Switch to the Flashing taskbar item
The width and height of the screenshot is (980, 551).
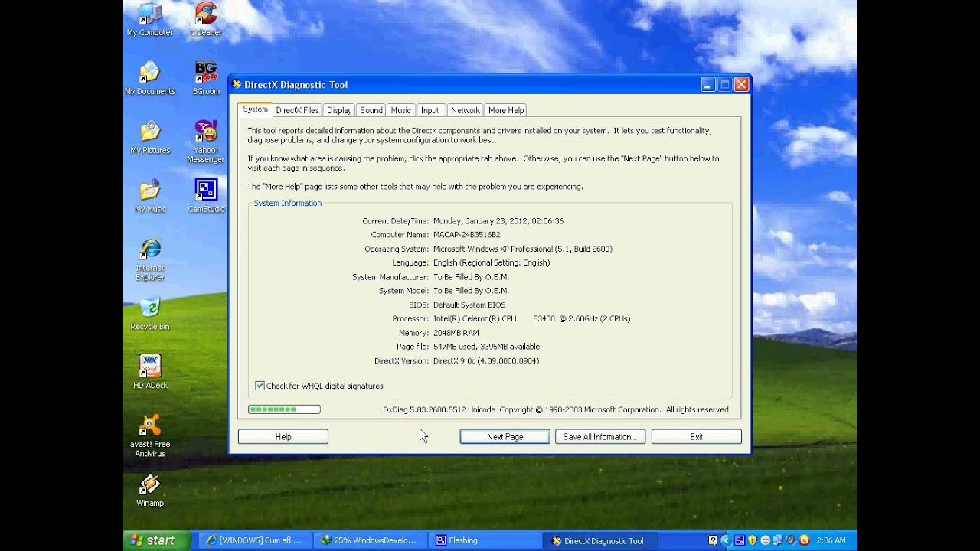click(484, 540)
